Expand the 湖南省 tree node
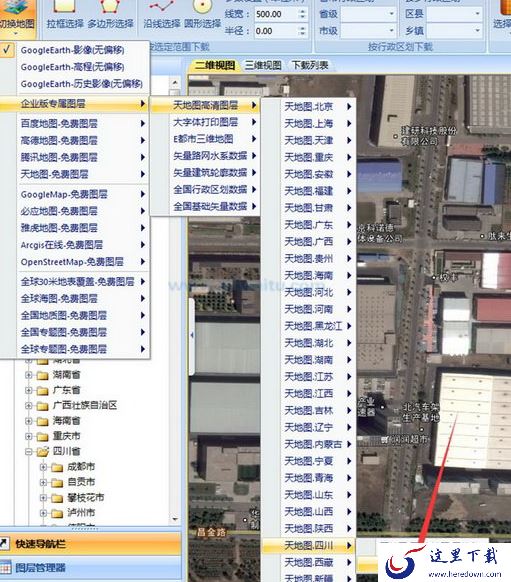511x582 pixels. coord(29,375)
